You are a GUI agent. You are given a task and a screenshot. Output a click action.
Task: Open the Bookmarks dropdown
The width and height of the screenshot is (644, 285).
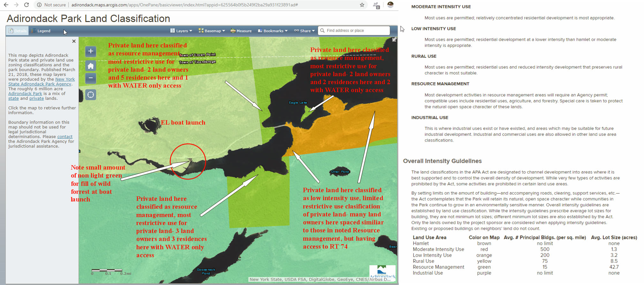[x=273, y=31]
